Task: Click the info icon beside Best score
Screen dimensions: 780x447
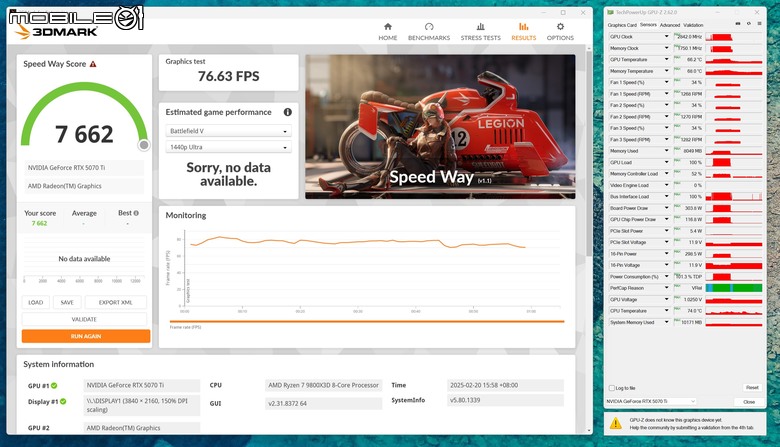Action: pyautogui.click(x=136, y=213)
